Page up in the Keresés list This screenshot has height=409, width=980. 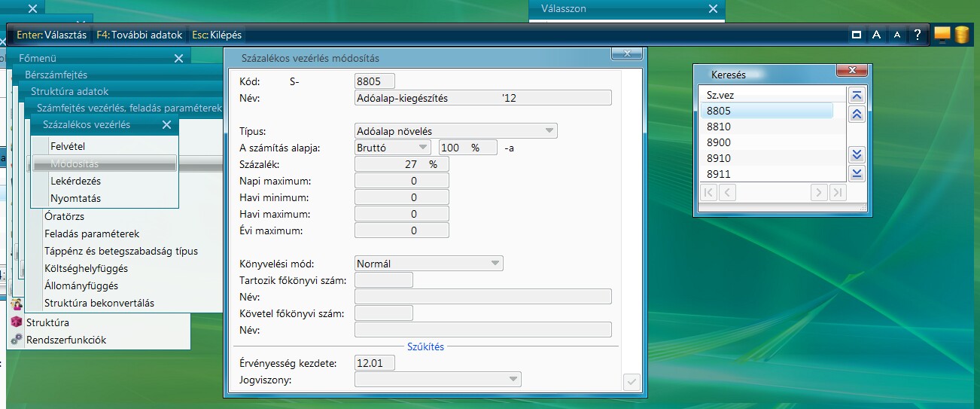(856, 114)
